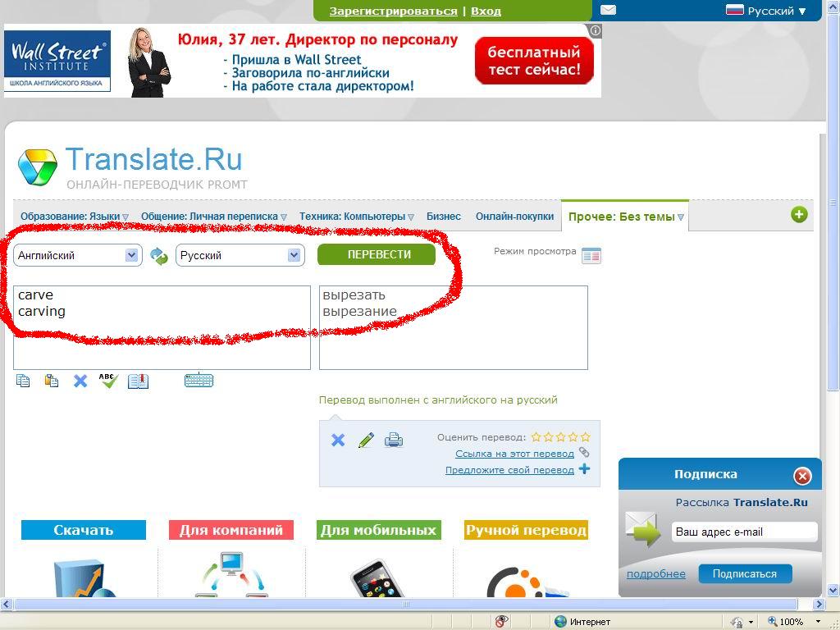Expand the Личная переписка dropdown arrow
This screenshot has height=630, width=840.
click(x=283, y=217)
